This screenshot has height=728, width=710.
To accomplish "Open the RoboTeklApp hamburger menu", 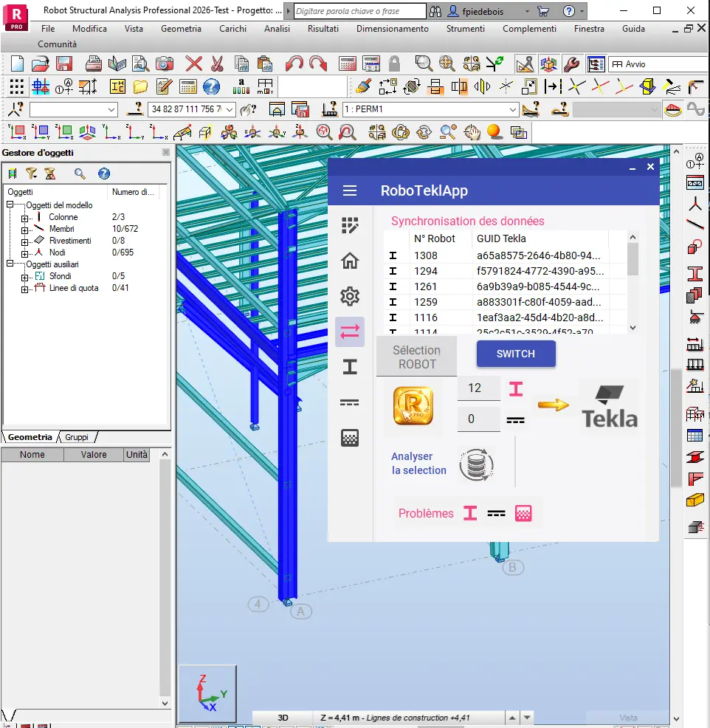I will (x=350, y=190).
